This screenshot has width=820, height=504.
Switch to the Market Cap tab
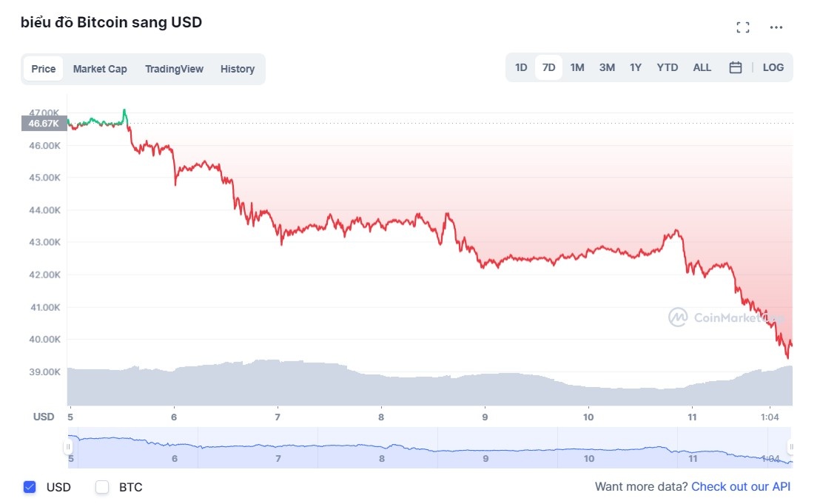pos(100,68)
